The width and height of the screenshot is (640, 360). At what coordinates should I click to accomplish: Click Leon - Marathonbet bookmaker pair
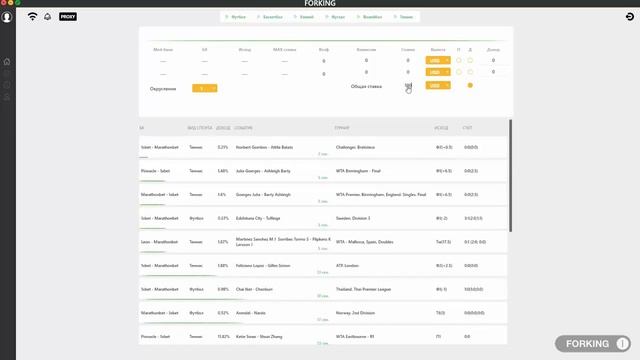(x=159, y=242)
